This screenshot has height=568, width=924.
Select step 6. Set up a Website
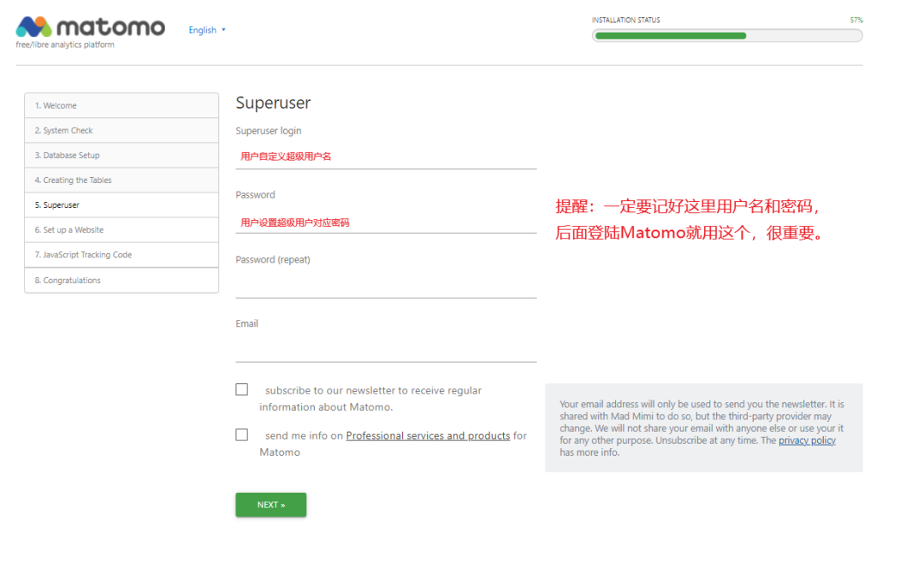pyautogui.click(x=121, y=230)
